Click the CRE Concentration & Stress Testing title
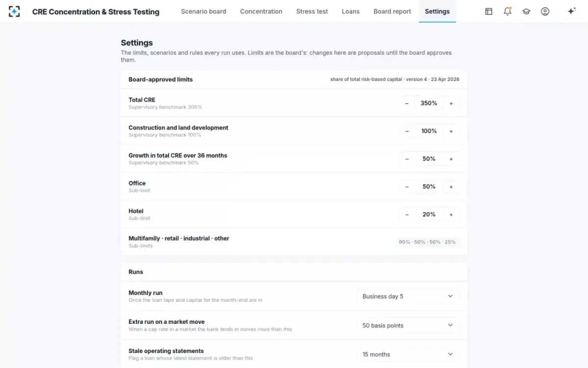Image resolution: width=588 pixels, height=368 pixels. [x=96, y=11]
